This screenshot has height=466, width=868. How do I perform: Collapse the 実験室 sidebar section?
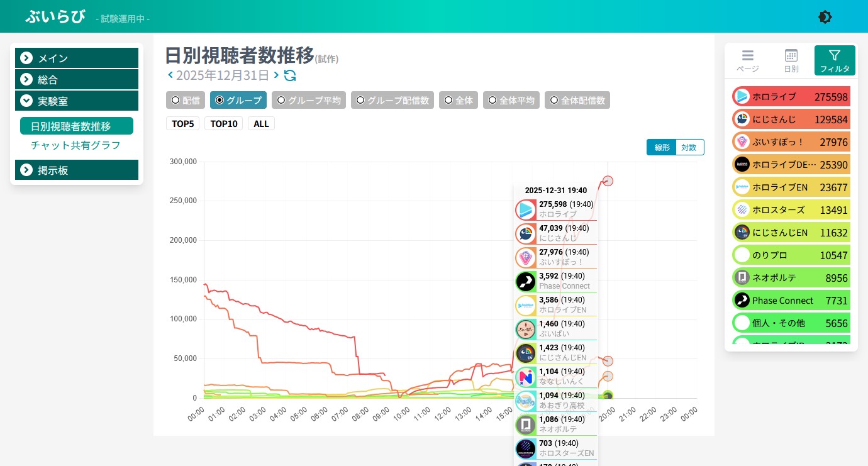[x=77, y=101]
